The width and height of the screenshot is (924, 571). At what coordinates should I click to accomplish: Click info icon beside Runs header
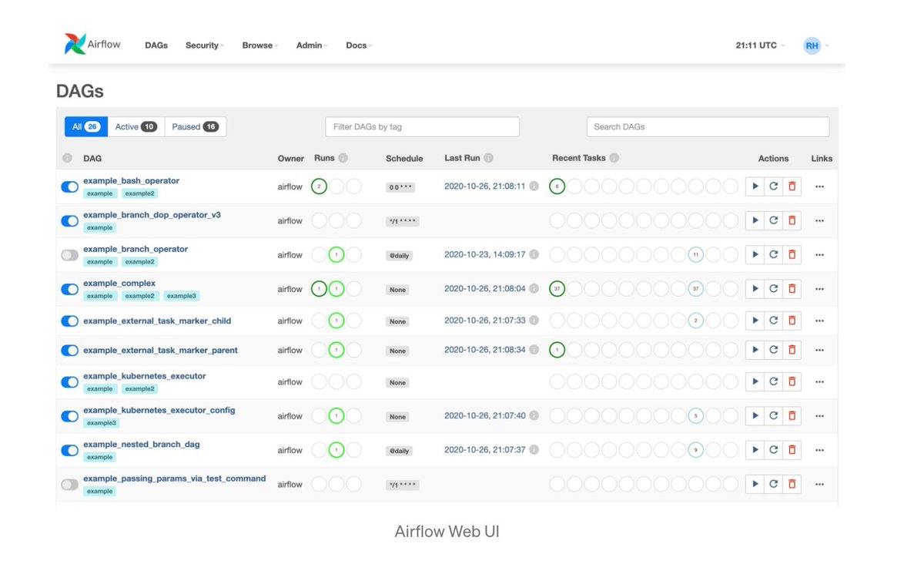pyautogui.click(x=343, y=158)
